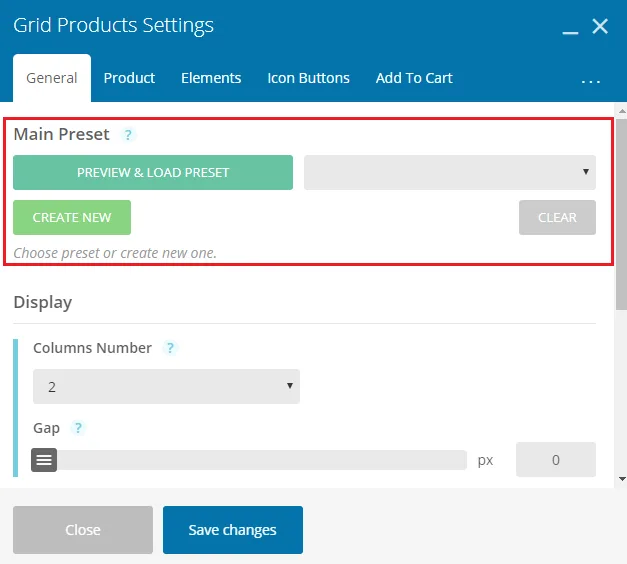The width and height of the screenshot is (627, 564).
Task: Click the Save changes button
Action: 233,530
